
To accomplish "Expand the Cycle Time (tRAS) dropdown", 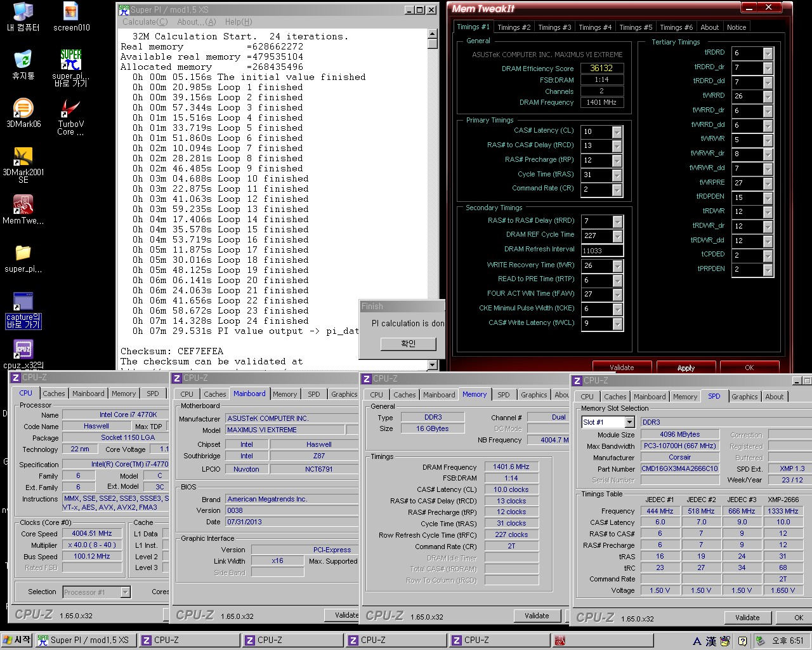I will click(x=617, y=175).
